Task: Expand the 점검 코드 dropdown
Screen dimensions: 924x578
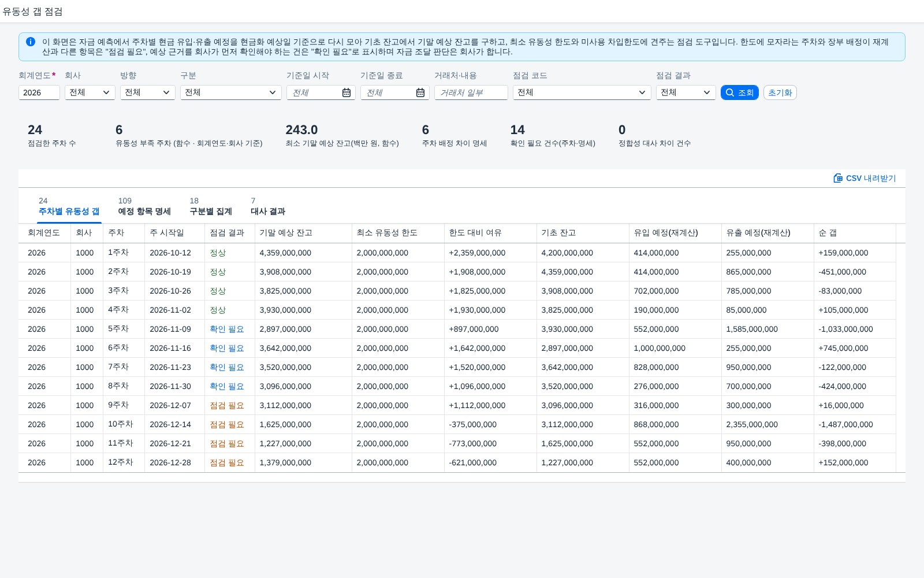Action: click(582, 92)
